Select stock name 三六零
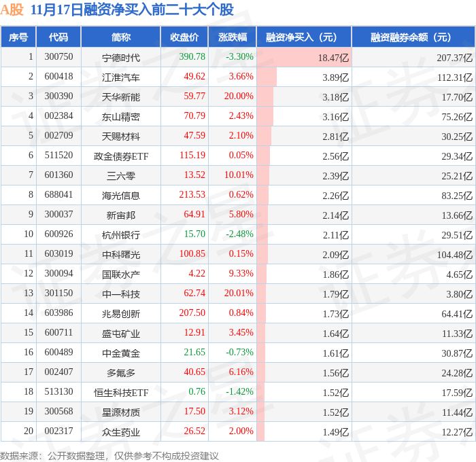476x462 pixels. 121,176
